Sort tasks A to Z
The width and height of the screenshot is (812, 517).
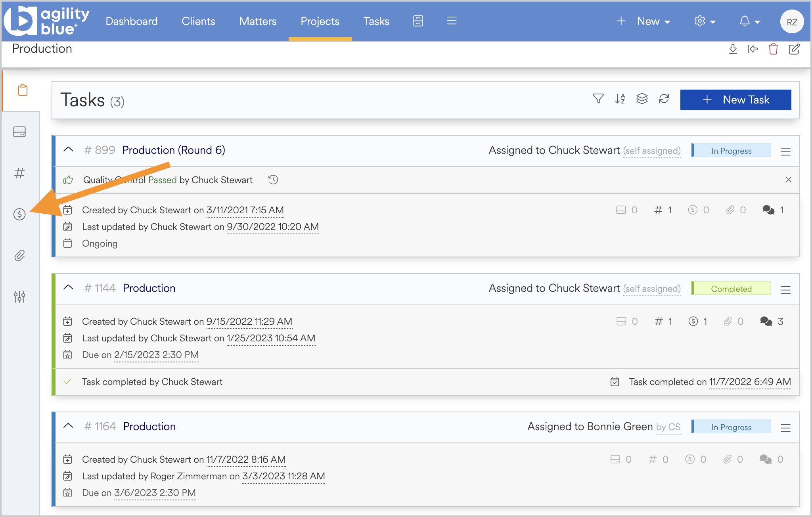[620, 99]
